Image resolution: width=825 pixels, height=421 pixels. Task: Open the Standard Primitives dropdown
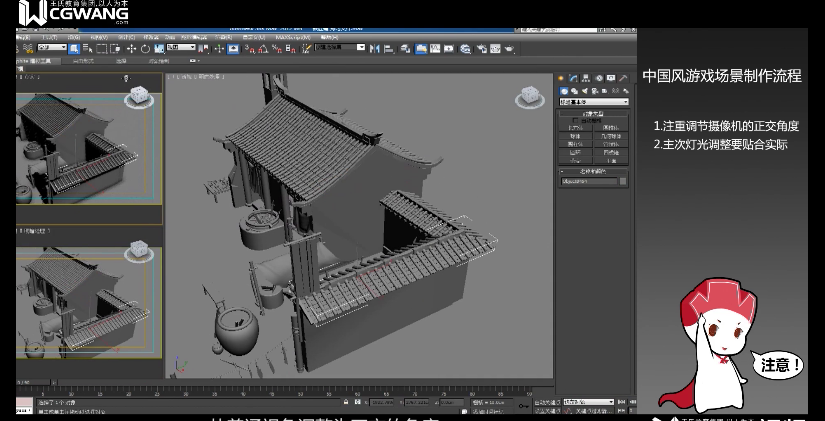594,102
